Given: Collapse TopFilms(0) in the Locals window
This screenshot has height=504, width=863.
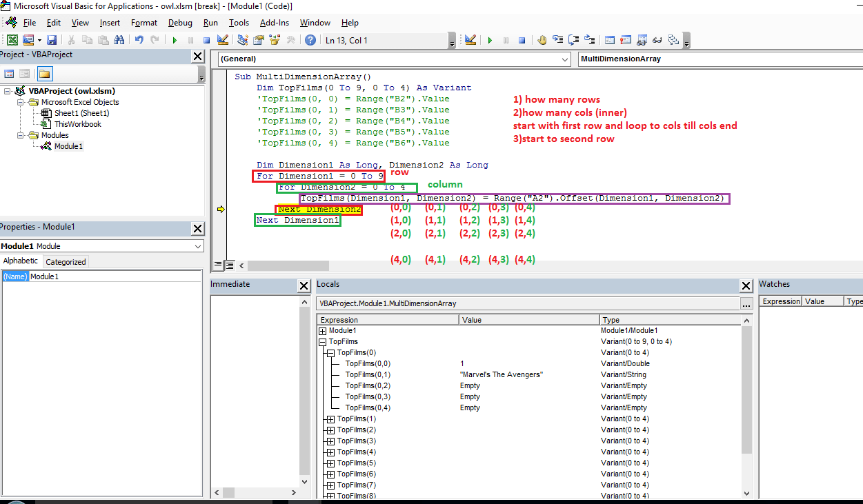Looking at the screenshot, I should point(330,353).
